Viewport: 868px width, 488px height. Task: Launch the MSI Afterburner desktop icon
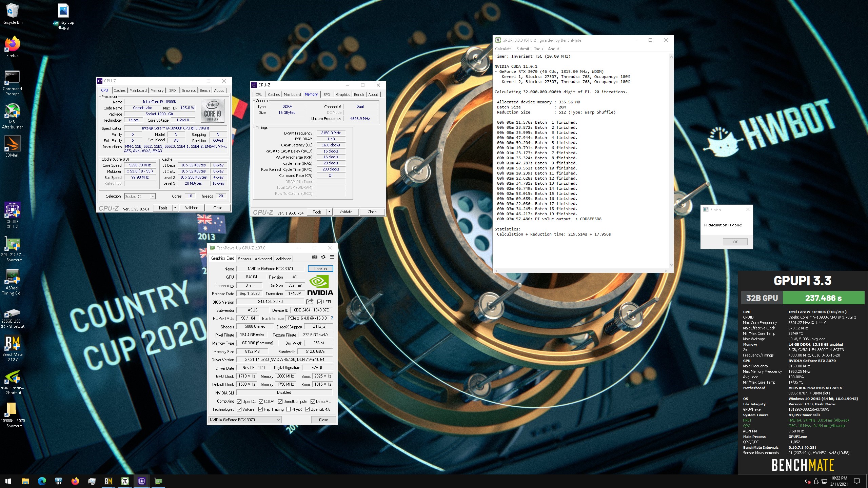coord(12,116)
